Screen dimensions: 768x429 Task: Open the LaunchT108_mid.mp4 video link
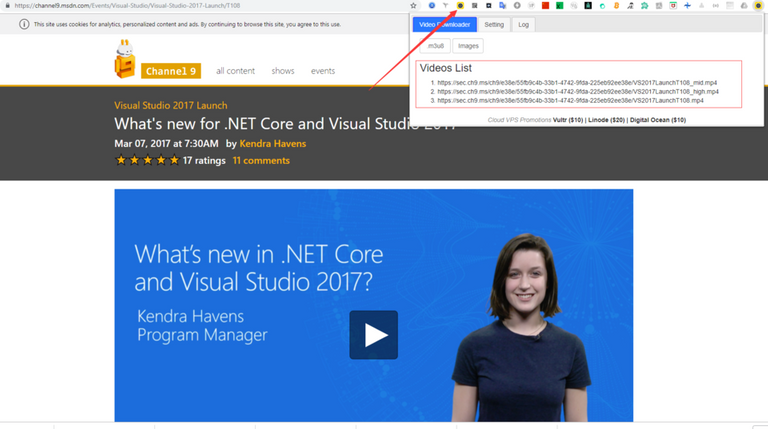[577, 82]
